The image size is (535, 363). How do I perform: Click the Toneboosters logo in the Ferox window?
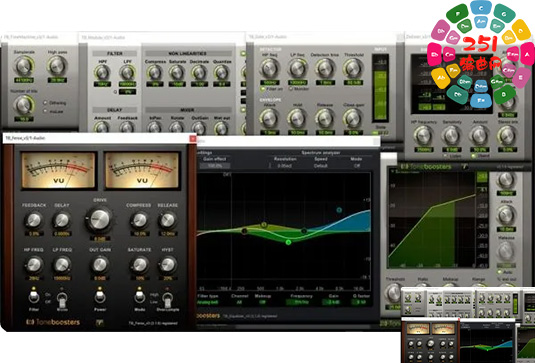pos(53,322)
